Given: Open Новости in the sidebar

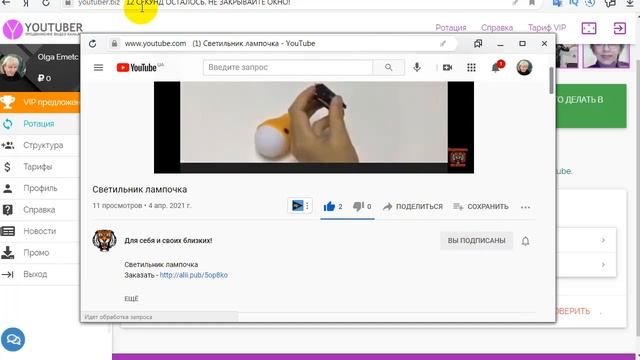Looking at the screenshot, I should click(40, 231).
